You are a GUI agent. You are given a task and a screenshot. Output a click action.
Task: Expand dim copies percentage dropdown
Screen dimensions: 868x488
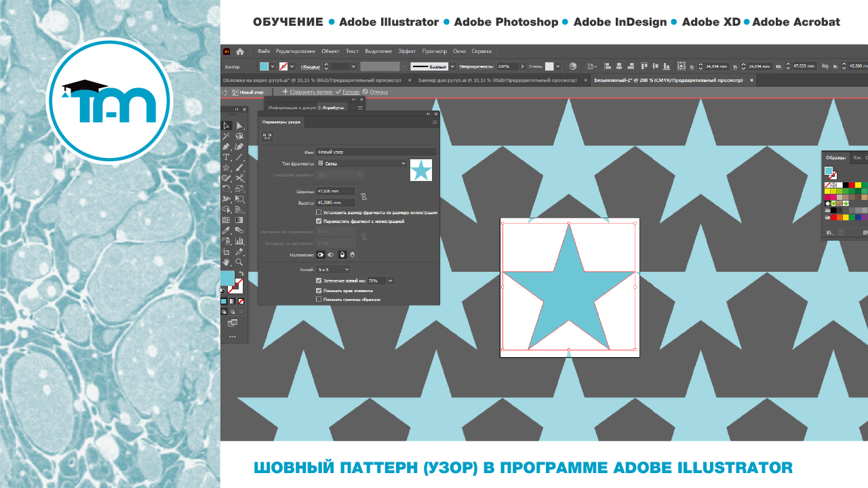click(391, 281)
